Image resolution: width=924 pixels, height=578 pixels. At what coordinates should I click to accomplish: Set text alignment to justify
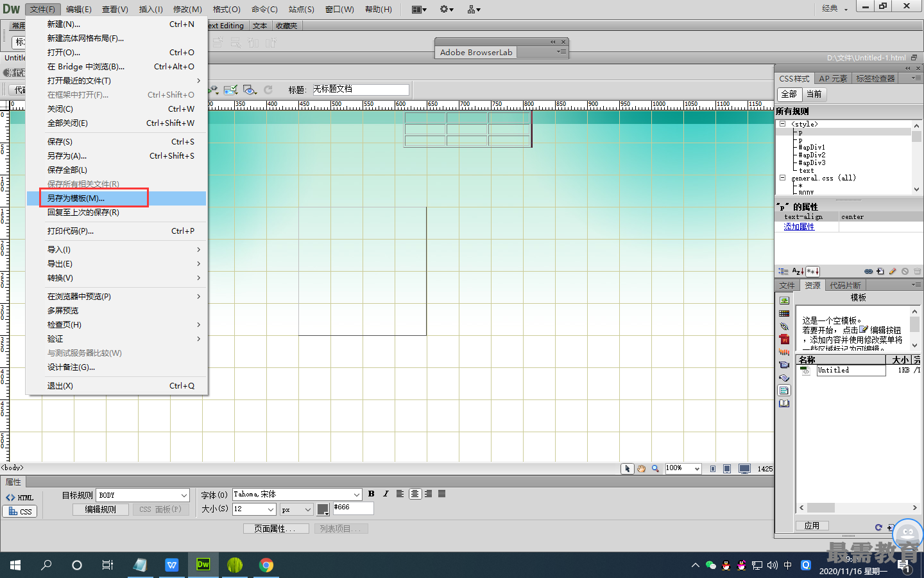(x=442, y=494)
